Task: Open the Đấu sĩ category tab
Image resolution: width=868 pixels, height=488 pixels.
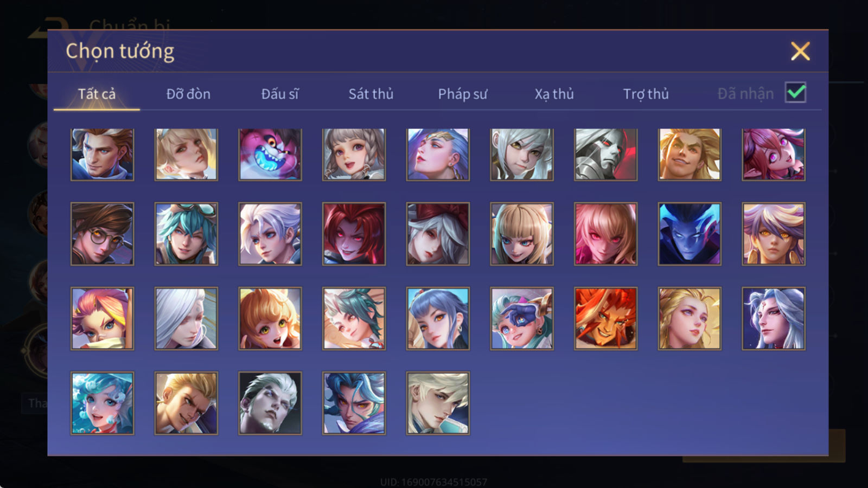Action: click(280, 94)
